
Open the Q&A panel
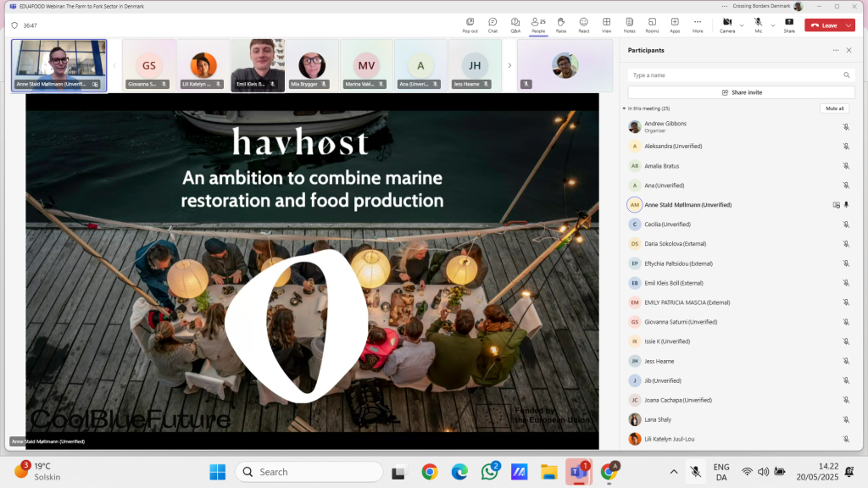pos(515,25)
